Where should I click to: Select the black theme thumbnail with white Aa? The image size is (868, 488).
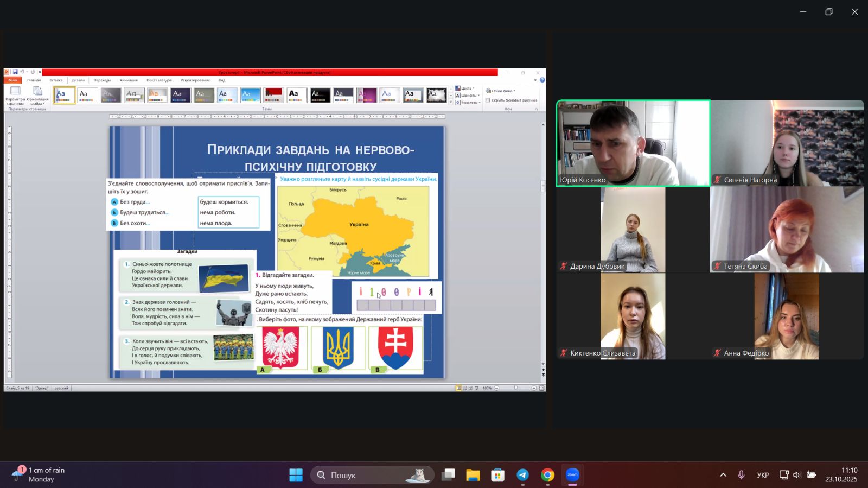320,96
